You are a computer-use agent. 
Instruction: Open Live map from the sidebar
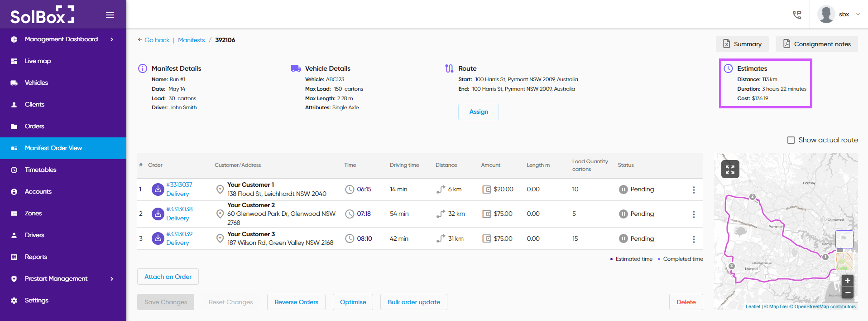(x=38, y=61)
